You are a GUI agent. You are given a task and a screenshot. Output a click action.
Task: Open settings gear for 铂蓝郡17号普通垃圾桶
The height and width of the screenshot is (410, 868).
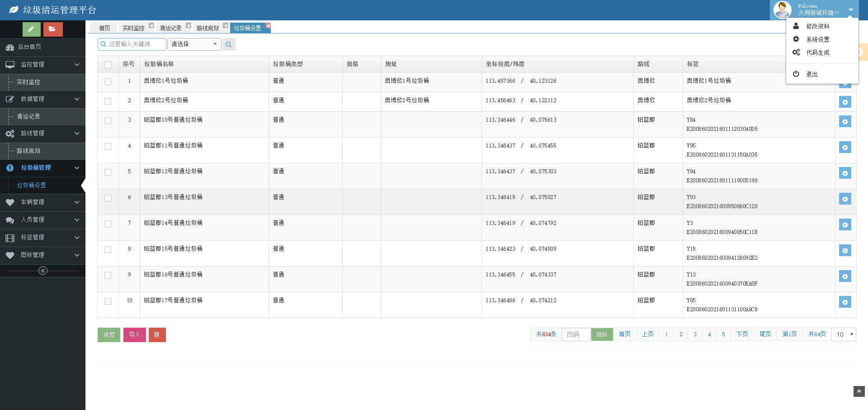point(845,302)
